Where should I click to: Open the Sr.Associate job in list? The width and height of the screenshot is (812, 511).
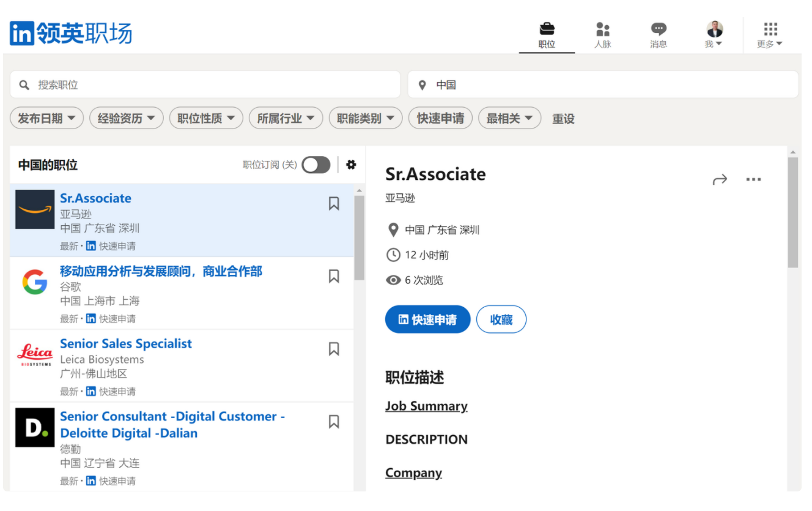95,198
